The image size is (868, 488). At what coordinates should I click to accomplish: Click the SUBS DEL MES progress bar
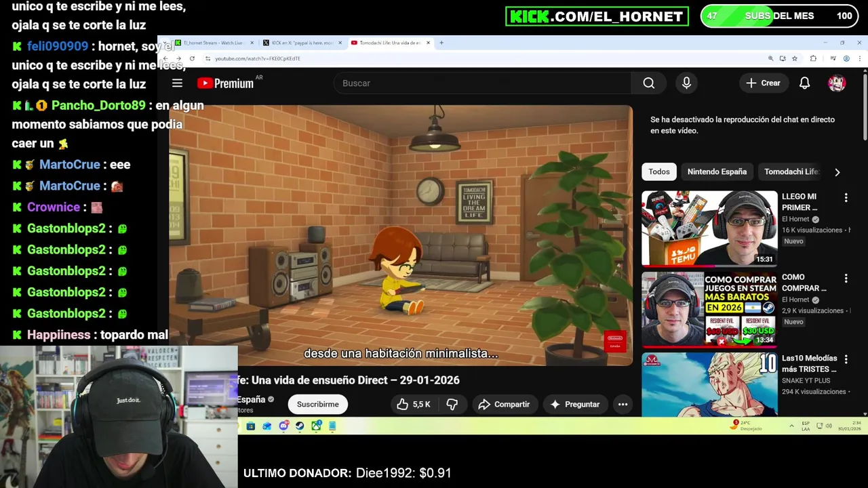(778, 16)
